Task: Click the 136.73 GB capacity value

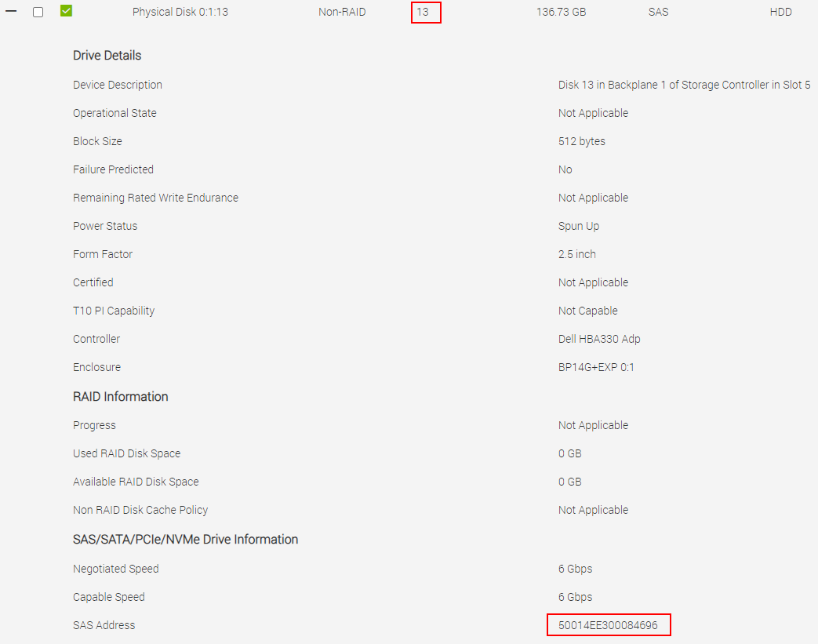Action: [x=561, y=11]
